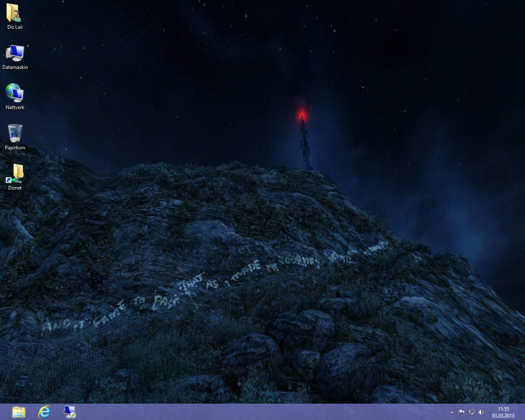
Task: Open File Explorer from the taskbar
Action: 19,412
